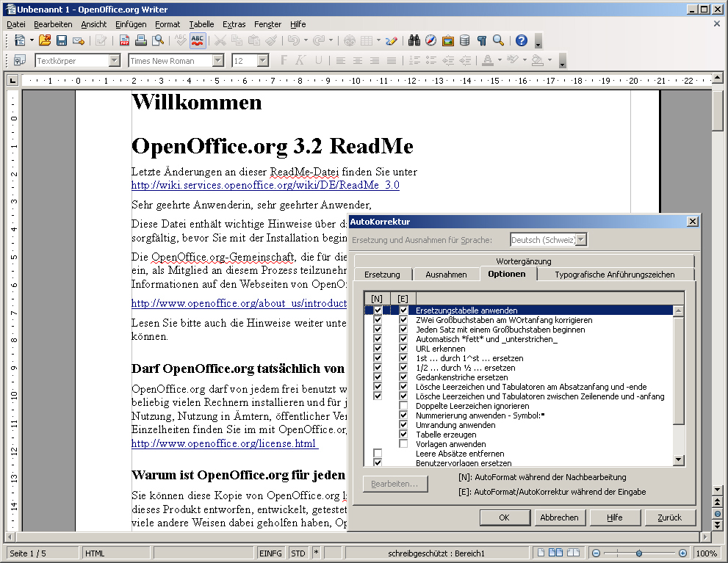Screen dimensions: 728x563
Task: Open the Datei menu
Action: pyautogui.click(x=16, y=24)
